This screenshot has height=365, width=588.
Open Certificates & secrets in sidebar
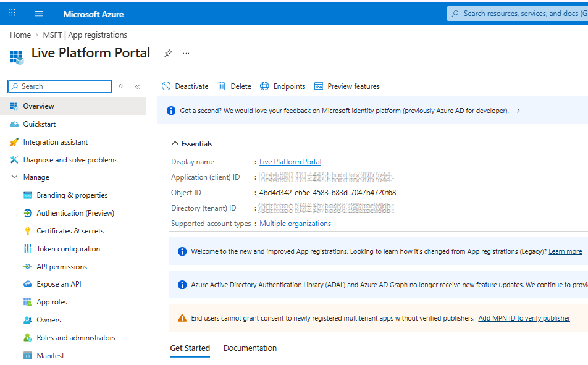pyautogui.click(x=70, y=231)
